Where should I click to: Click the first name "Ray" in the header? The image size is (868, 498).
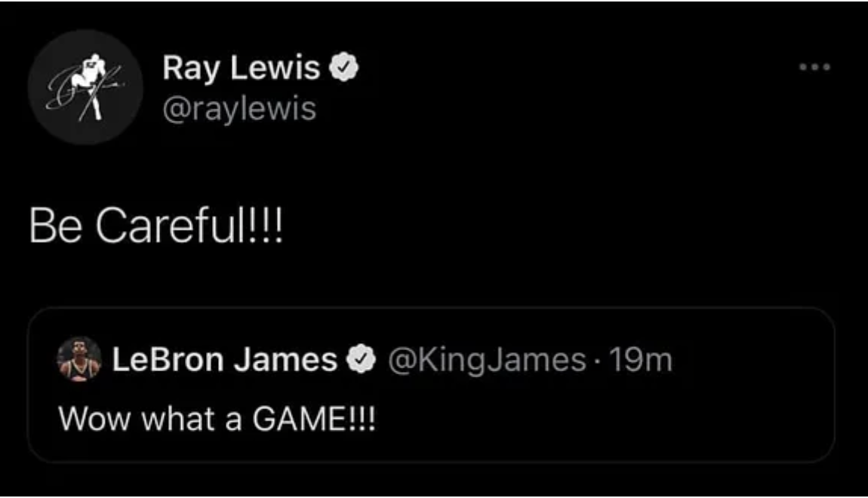[x=189, y=69]
